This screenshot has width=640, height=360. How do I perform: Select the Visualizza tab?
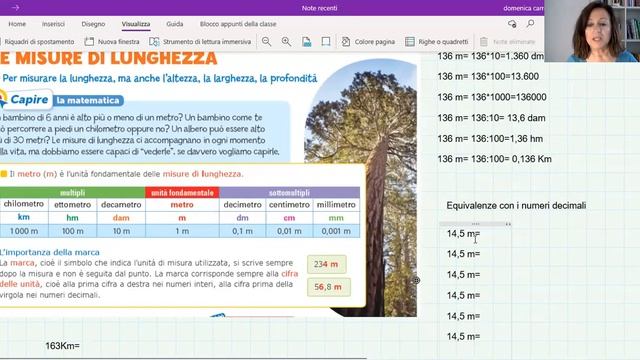[136, 24]
